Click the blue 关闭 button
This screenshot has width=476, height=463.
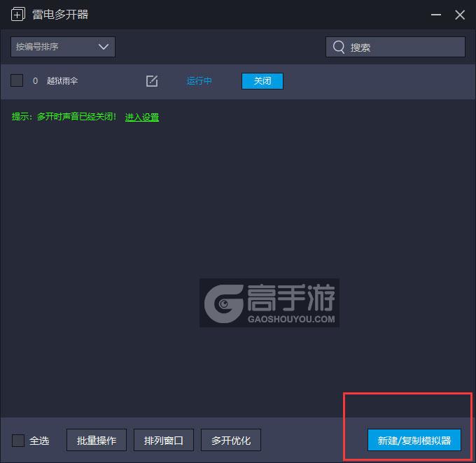click(262, 81)
